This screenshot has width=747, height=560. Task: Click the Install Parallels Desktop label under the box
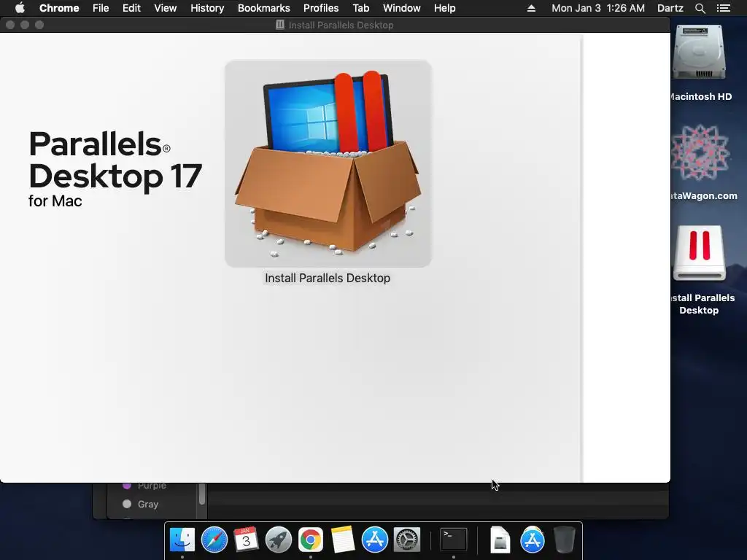(x=328, y=278)
